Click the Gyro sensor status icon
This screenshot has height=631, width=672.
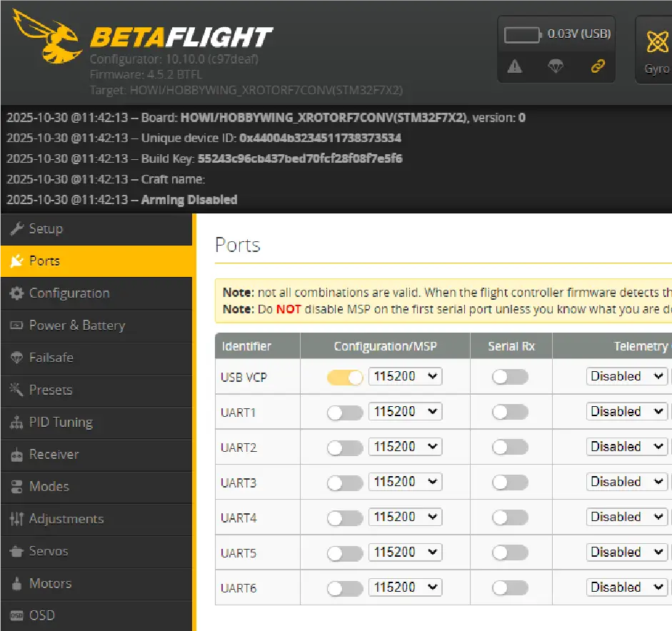point(657,42)
